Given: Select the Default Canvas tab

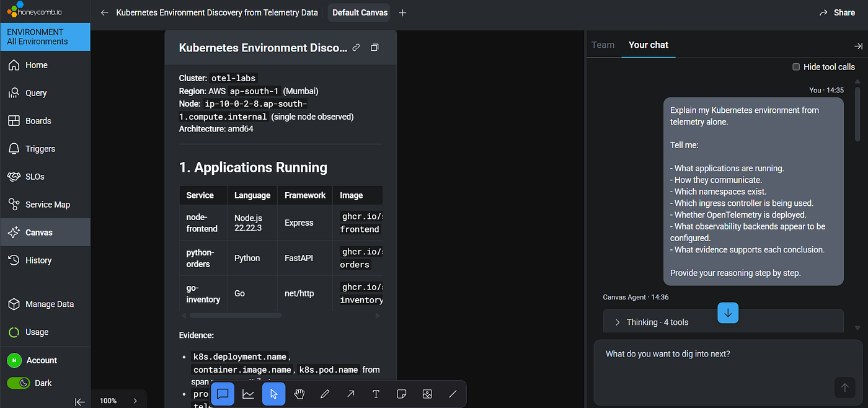Looking at the screenshot, I should (x=360, y=12).
